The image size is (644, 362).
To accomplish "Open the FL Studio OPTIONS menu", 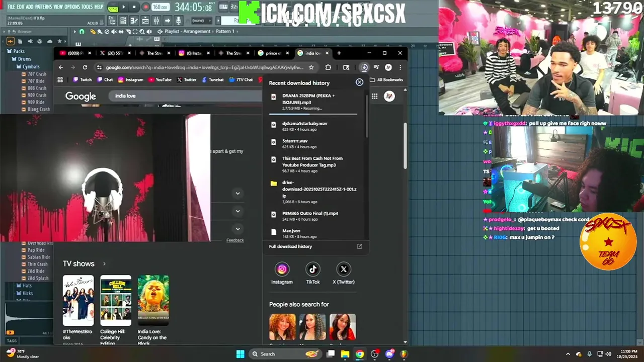I will pos(72,7).
